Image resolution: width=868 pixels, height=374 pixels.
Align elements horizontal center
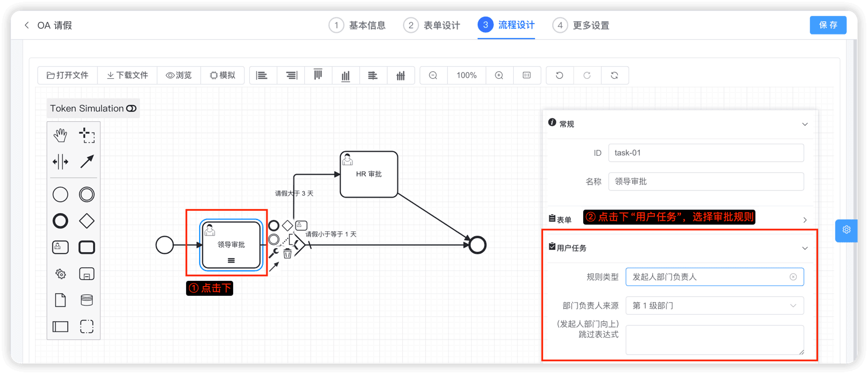373,75
